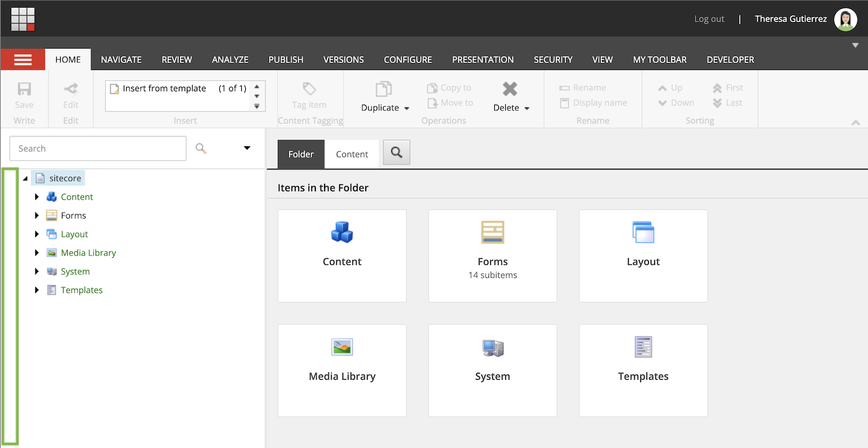Click the Media Library picture icon in tree
The width and height of the screenshot is (868, 448).
click(x=52, y=253)
